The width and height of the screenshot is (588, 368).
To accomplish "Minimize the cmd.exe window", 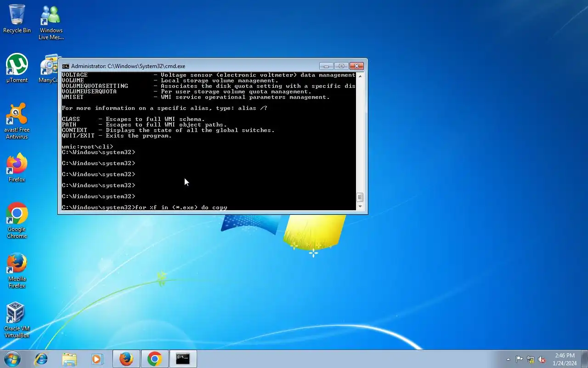I will click(326, 66).
